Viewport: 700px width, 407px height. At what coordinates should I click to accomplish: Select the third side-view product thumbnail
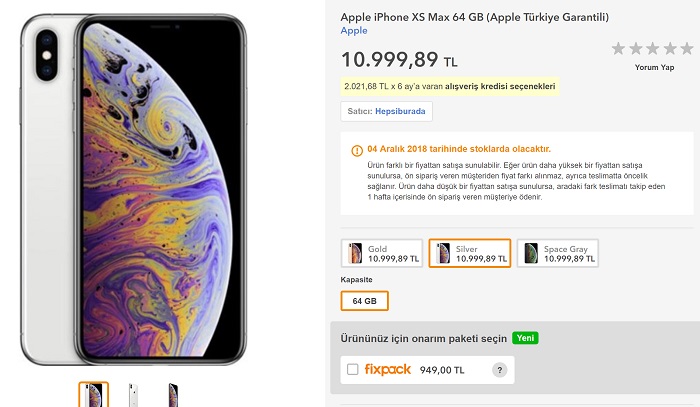point(173,395)
